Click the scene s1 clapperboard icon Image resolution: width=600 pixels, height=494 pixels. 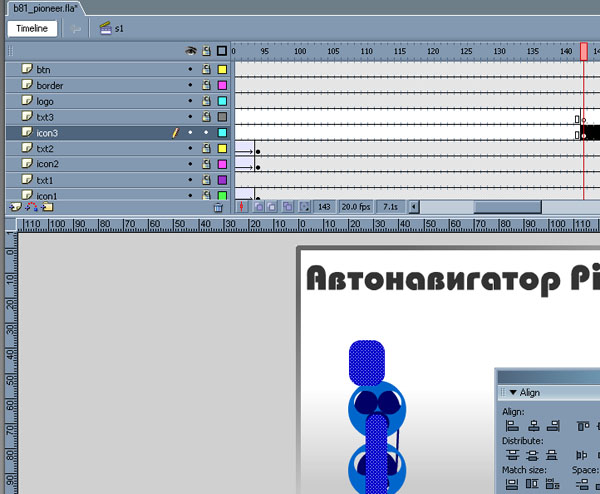click(105, 28)
